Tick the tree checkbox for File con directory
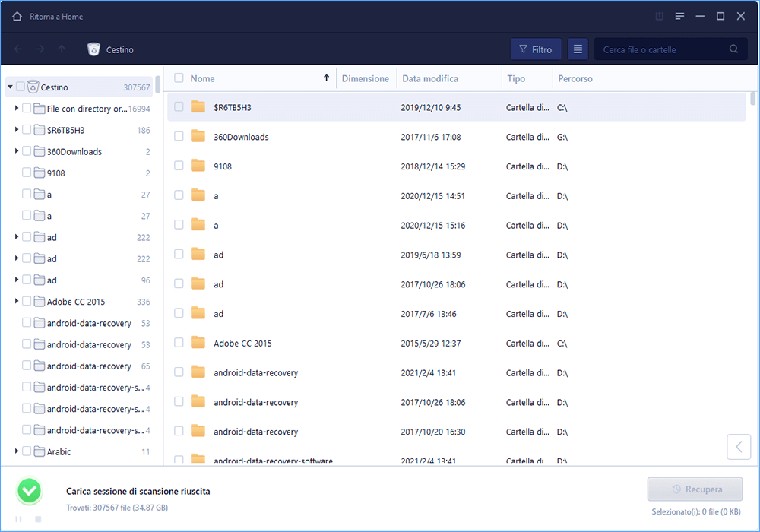Image resolution: width=760 pixels, height=532 pixels. pos(27,108)
